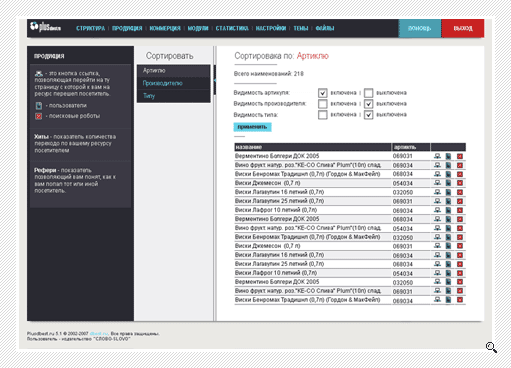Check article visibility выключена checkbox

click(x=368, y=93)
